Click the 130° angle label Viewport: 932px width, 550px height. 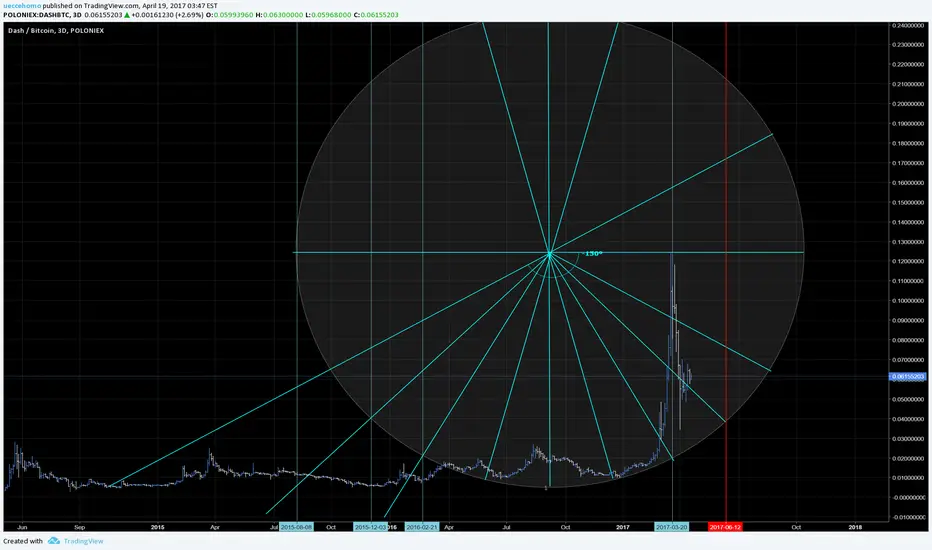(x=593, y=253)
